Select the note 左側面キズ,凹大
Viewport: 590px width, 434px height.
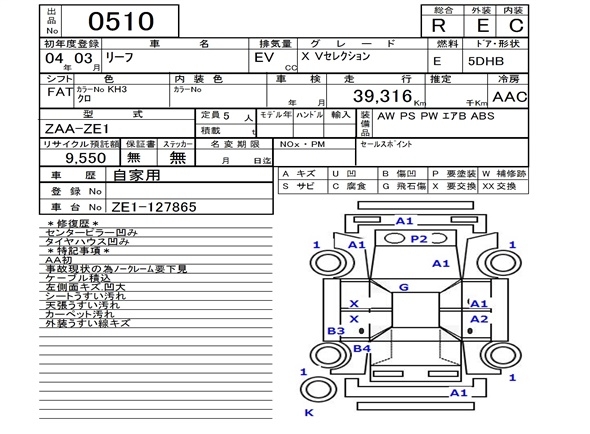pos(85,287)
